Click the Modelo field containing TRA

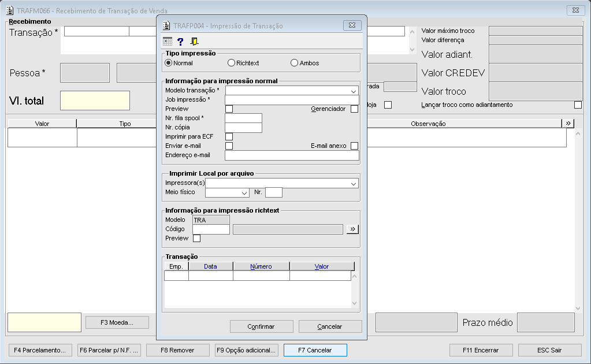point(211,220)
